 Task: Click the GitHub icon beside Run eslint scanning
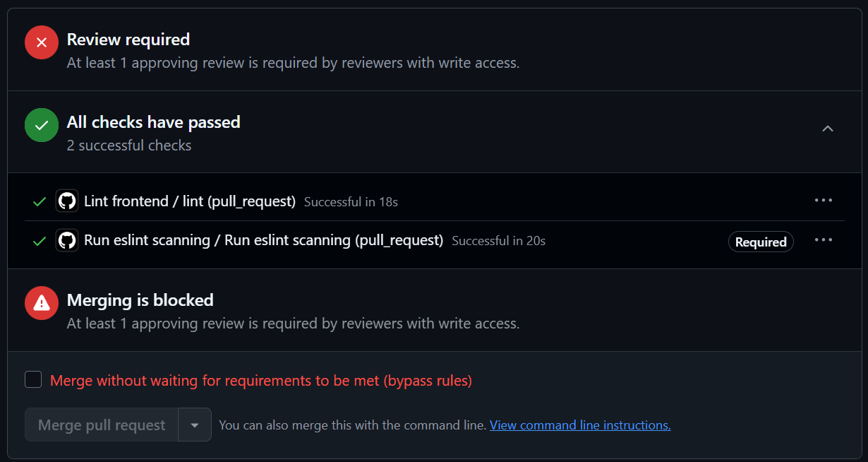(66, 241)
